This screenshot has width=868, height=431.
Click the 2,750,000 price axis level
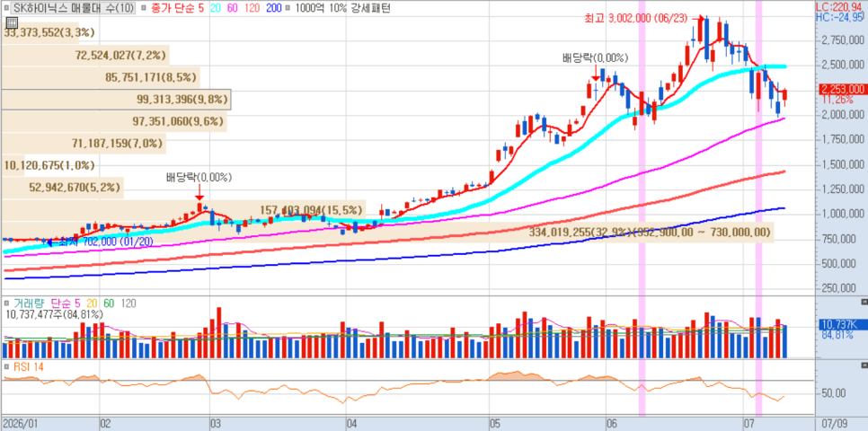pos(841,40)
